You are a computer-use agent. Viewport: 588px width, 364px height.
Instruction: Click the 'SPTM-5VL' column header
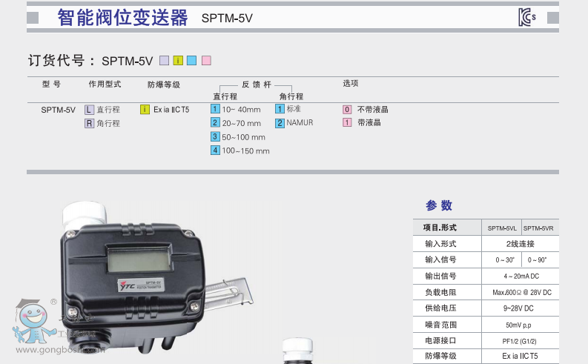click(502, 228)
